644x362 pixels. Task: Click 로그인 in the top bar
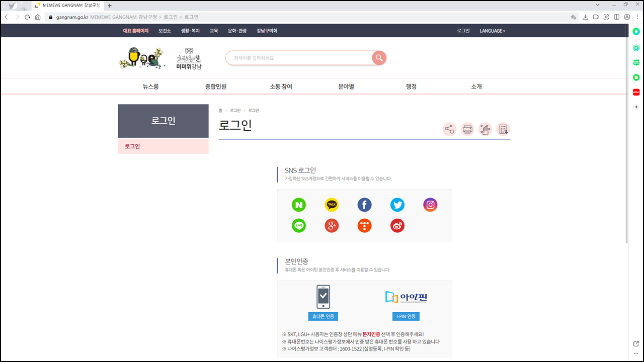(x=463, y=31)
